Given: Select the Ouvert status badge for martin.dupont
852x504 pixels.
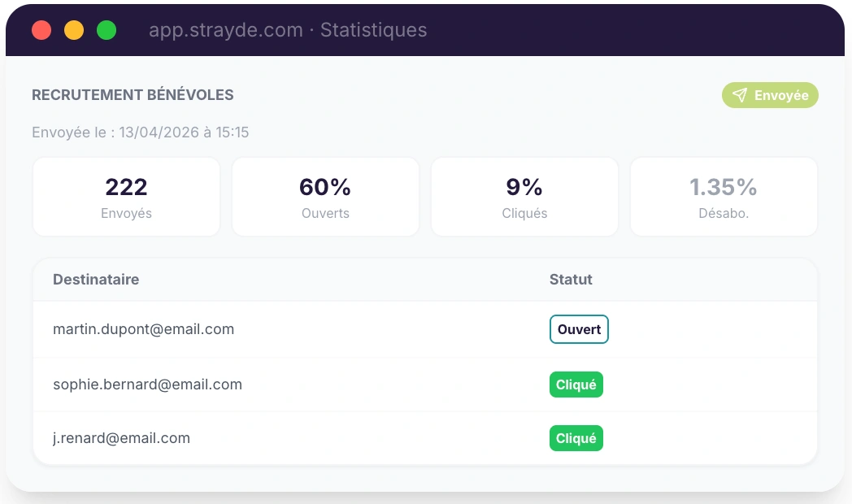Looking at the screenshot, I should pyautogui.click(x=579, y=329).
